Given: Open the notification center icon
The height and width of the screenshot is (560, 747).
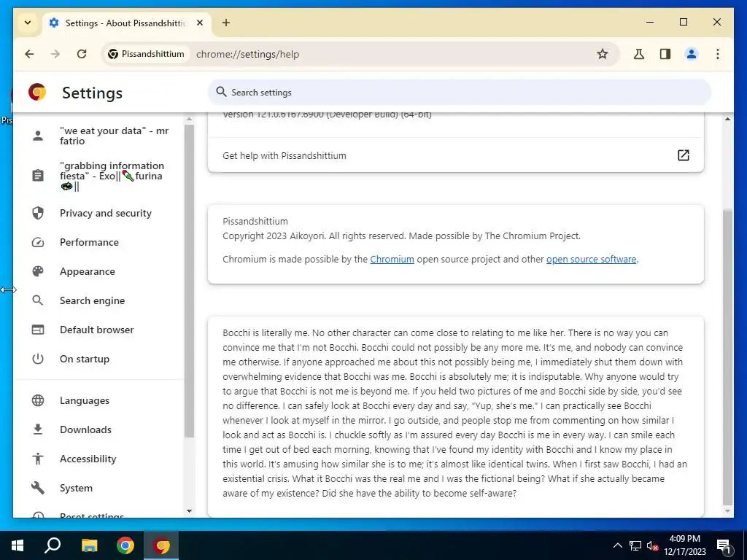Looking at the screenshot, I should click(724, 546).
